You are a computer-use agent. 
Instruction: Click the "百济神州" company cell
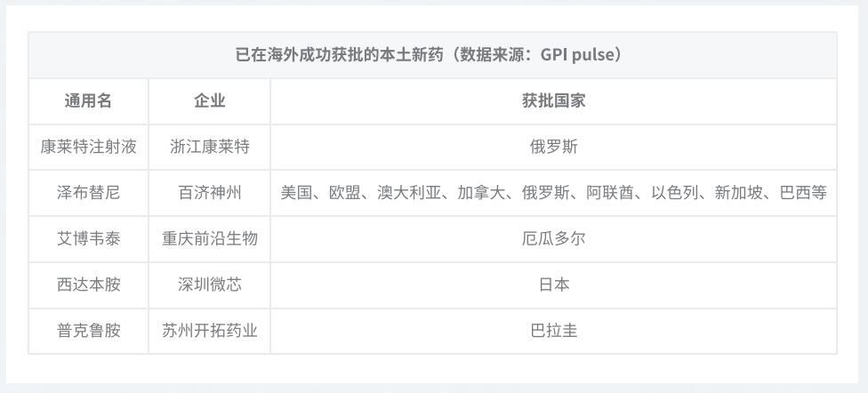(209, 193)
